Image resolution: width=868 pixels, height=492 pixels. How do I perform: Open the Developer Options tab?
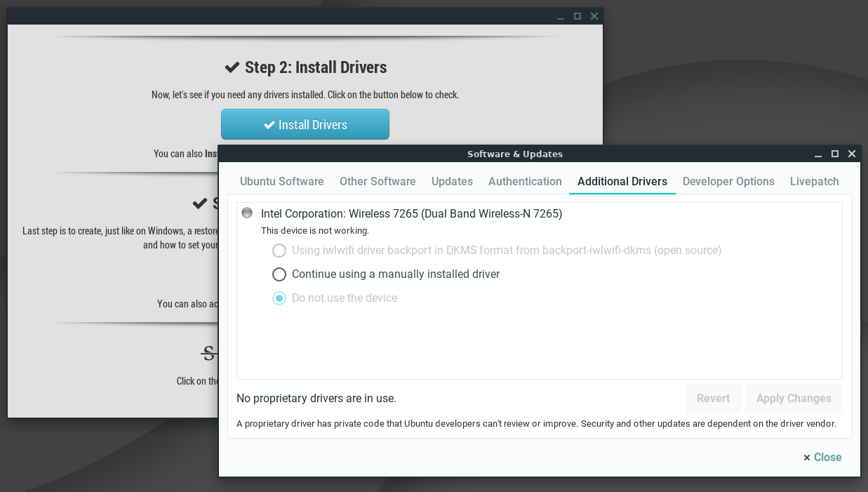coord(728,181)
